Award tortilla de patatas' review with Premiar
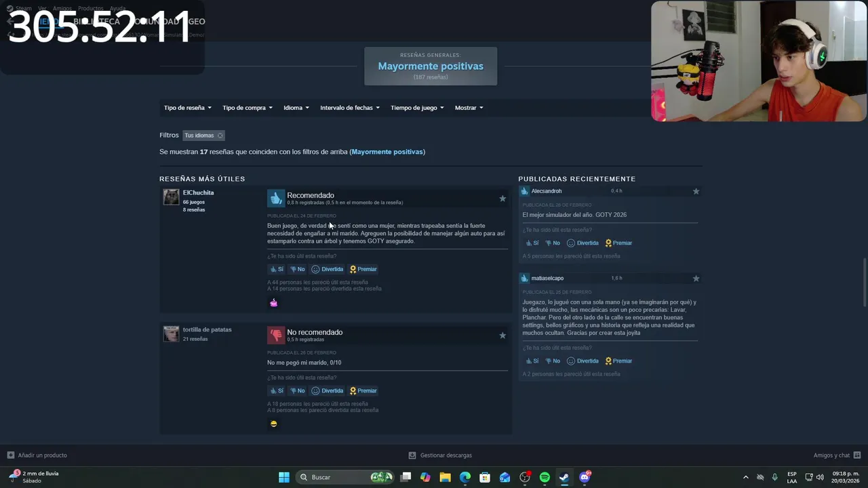 (363, 390)
